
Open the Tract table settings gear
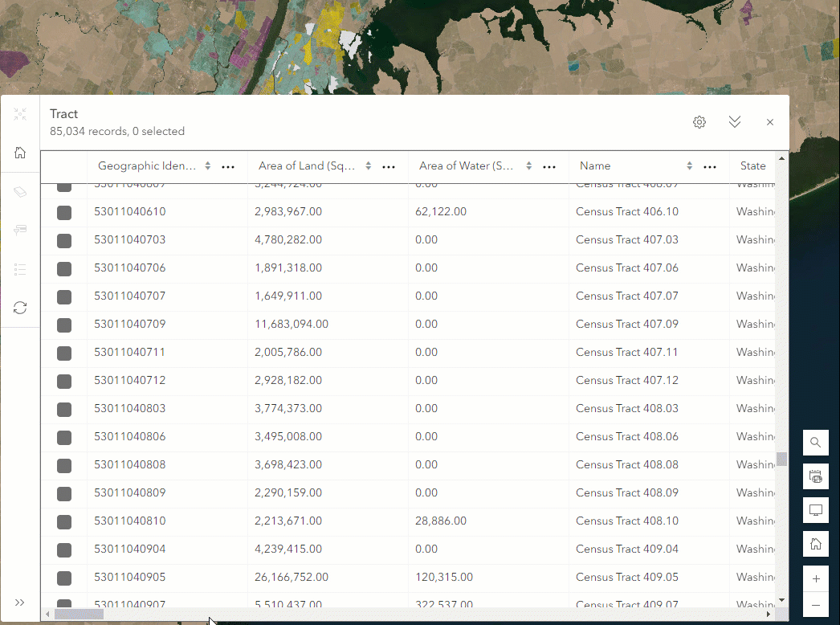coord(699,122)
